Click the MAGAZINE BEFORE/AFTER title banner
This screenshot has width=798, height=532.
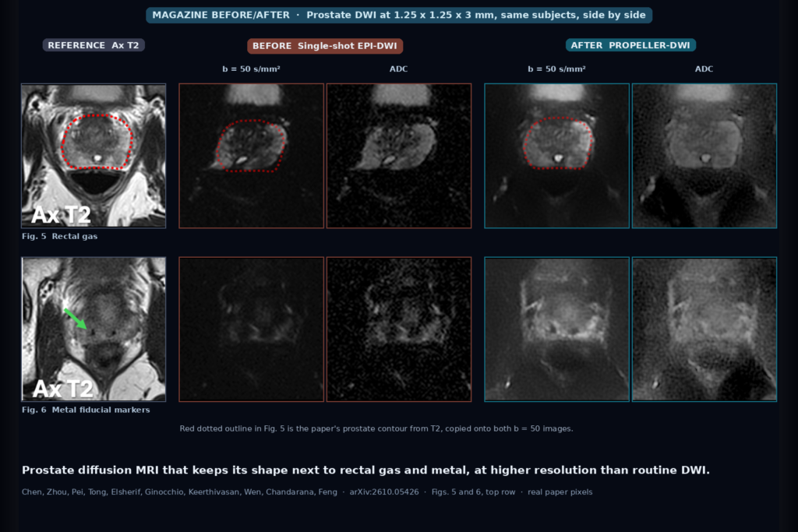pos(399,16)
